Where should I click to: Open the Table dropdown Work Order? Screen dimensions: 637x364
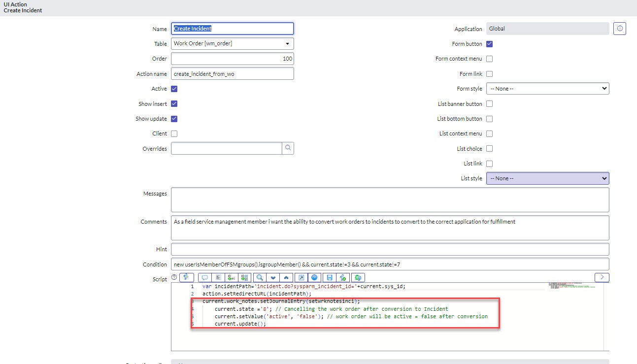pyautogui.click(x=233, y=44)
